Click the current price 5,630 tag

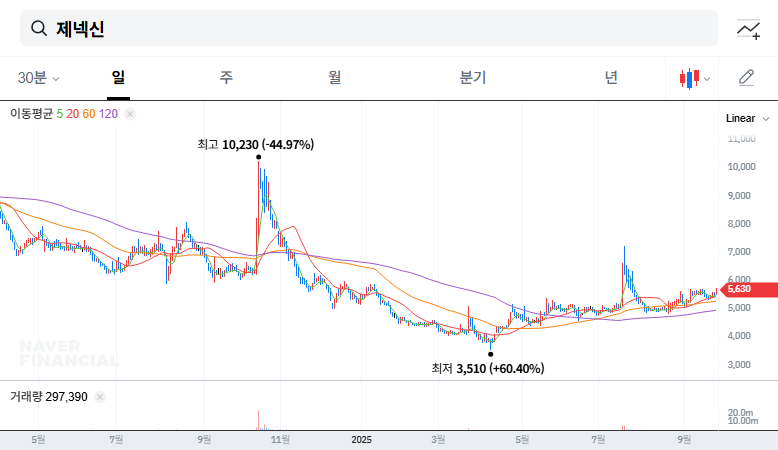[749, 289]
